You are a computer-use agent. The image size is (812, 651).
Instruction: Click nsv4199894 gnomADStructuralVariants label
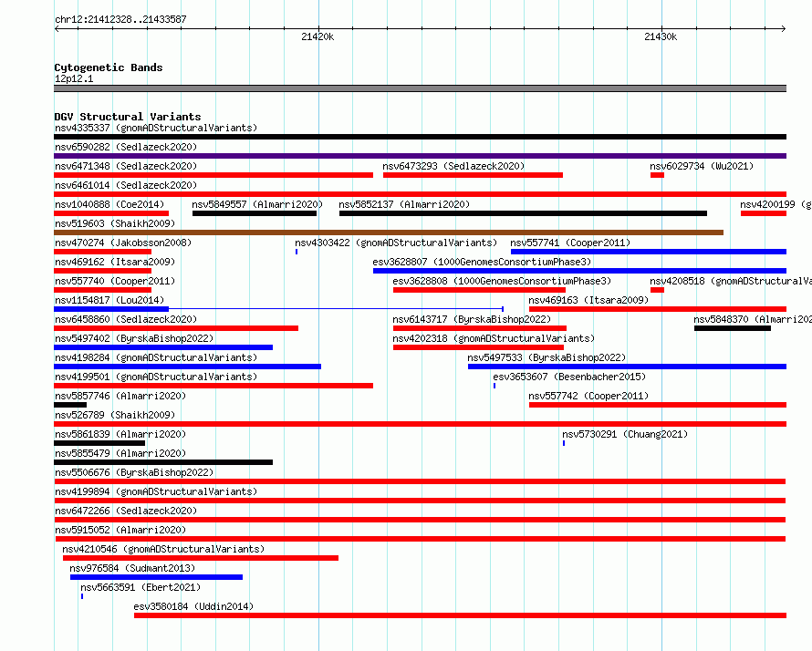click(156, 491)
